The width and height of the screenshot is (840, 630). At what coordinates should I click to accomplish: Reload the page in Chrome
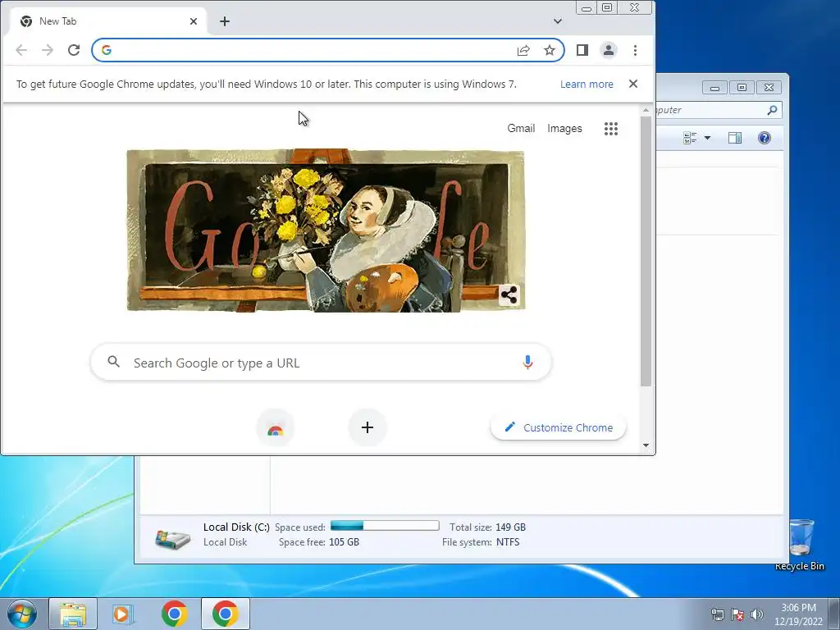click(74, 50)
